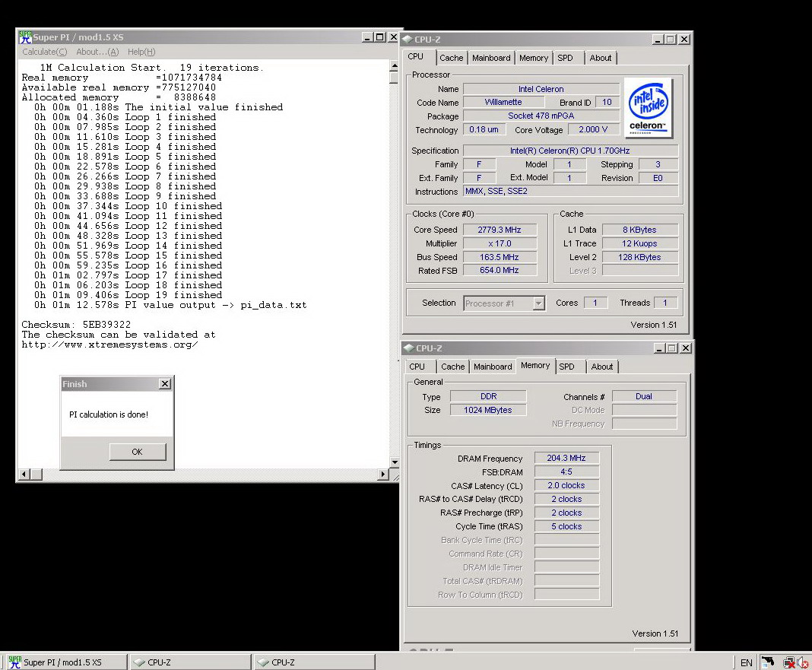Image resolution: width=812 pixels, height=670 pixels.
Task: Click the memory Type value 'DDR'
Action: [488, 396]
